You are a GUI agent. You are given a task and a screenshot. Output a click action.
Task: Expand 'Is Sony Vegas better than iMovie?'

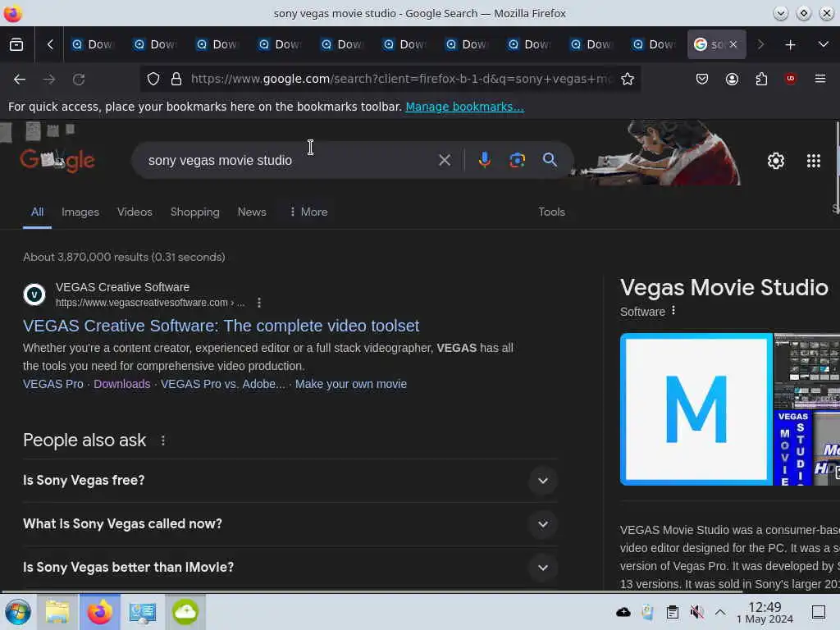(x=290, y=568)
